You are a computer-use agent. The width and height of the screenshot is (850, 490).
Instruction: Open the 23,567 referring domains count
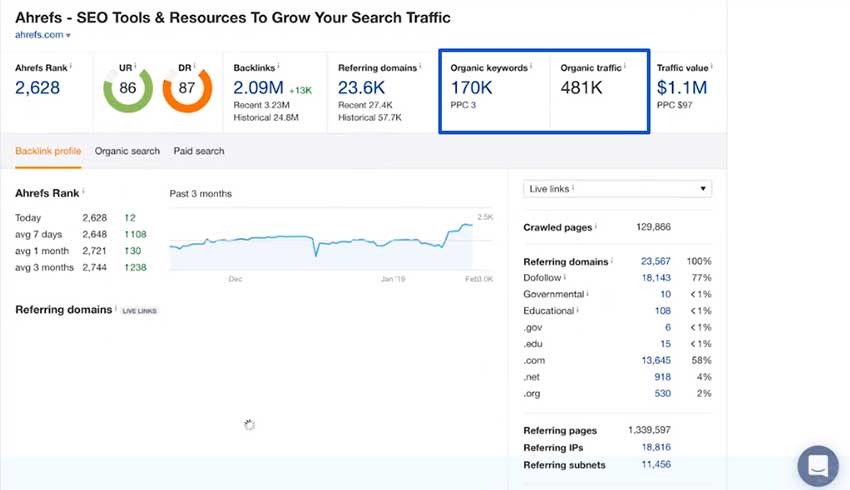(656, 261)
